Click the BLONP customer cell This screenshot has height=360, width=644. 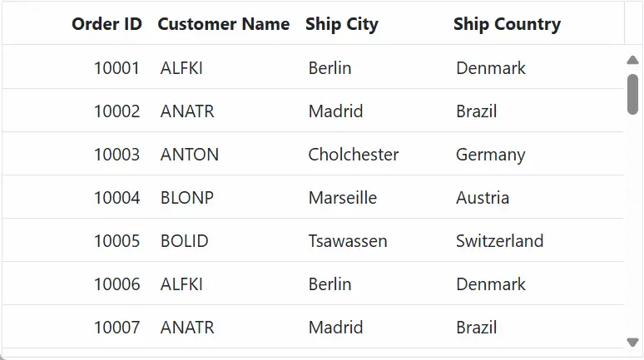(x=187, y=198)
